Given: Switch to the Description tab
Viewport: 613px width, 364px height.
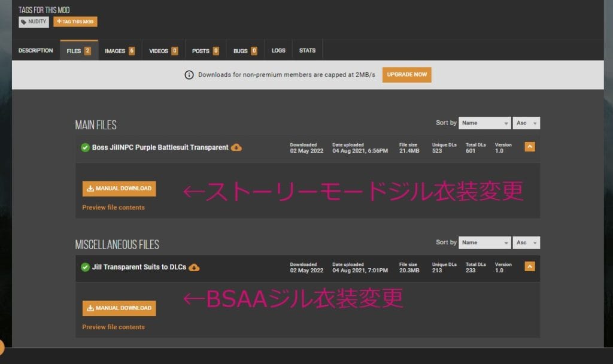Looking at the screenshot, I should click(x=35, y=51).
